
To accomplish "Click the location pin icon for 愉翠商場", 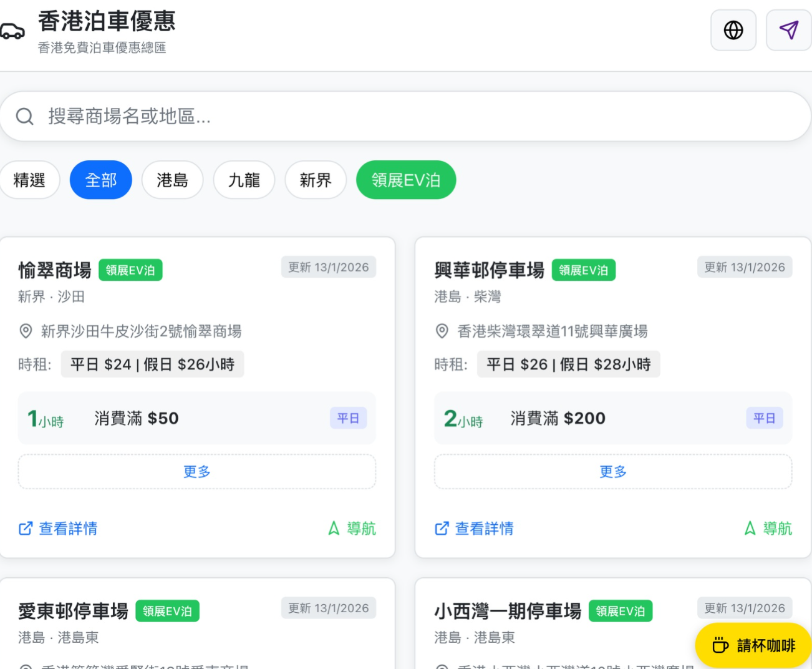I will (26, 331).
